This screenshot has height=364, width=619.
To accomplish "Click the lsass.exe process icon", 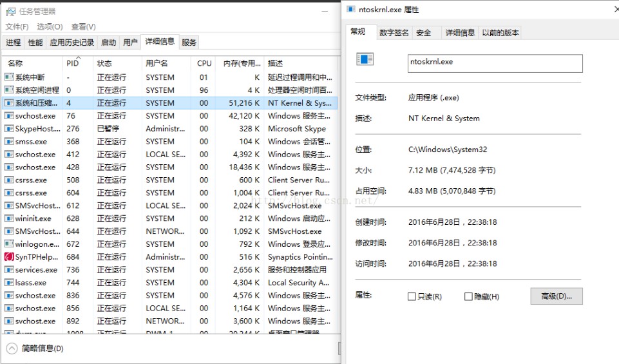I will coord(9,283).
